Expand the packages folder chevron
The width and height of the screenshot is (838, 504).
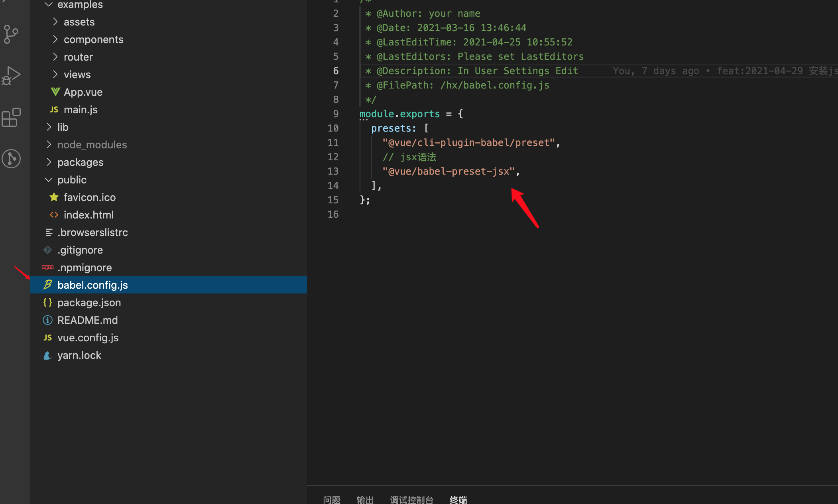pos(49,162)
